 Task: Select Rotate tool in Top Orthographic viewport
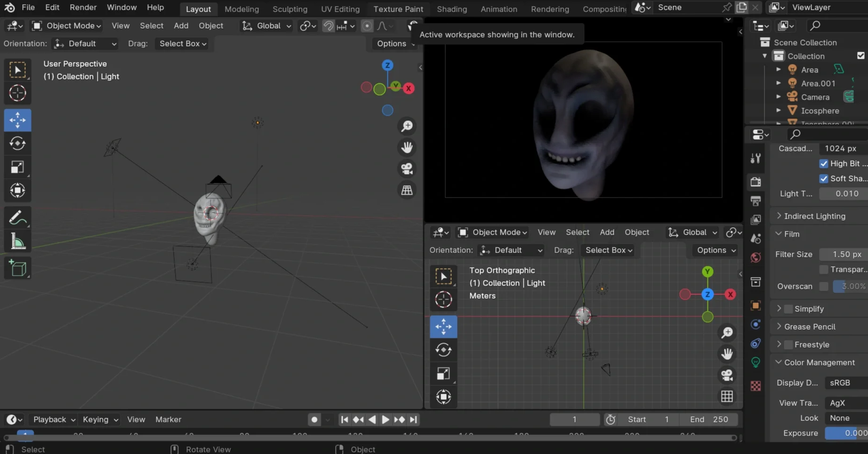click(443, 350)
